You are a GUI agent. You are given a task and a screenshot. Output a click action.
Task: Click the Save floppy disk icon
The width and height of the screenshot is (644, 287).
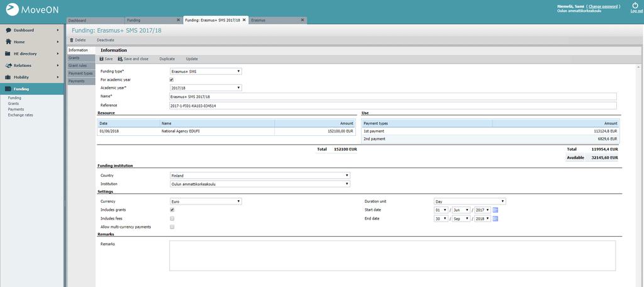[101, 59]
